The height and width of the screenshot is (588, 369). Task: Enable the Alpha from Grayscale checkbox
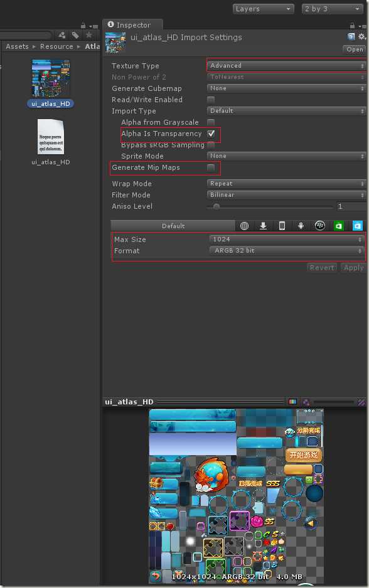click(x=211, y=122)
